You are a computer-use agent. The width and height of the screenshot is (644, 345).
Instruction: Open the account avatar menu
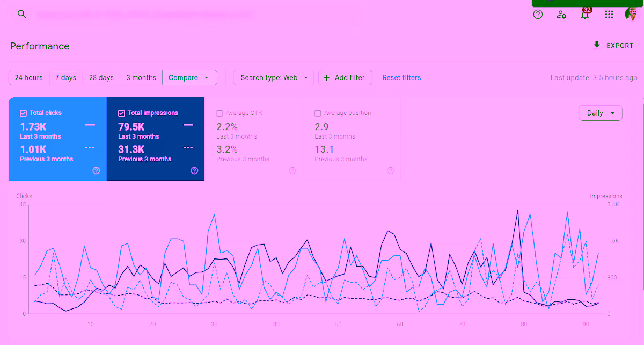tap(631, 15)
